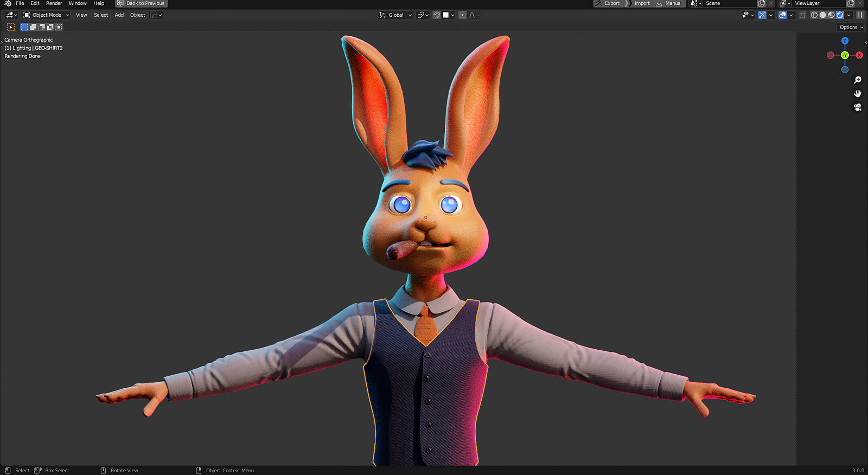Click the Export button
This screenshot has width=868, height=475.
(607, 3)
